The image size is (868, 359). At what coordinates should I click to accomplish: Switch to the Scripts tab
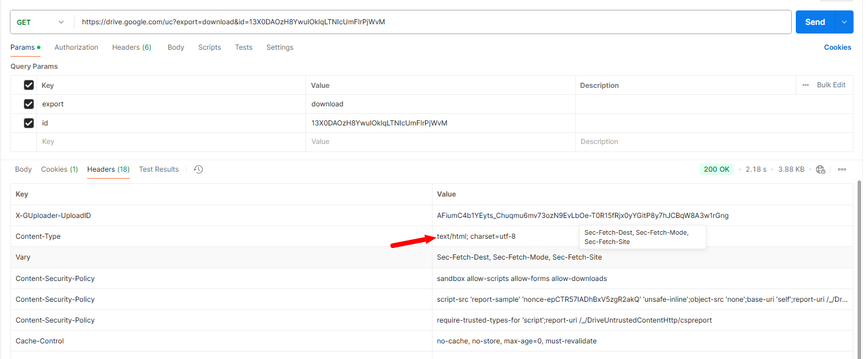(210, 47)
